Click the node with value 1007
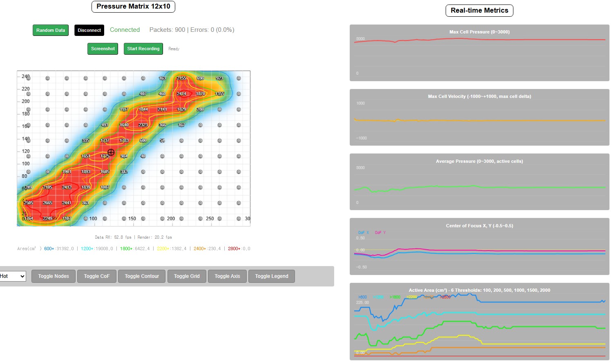This screenshot has height=364, width=614. pyautogui.click(x=105, y=187)
